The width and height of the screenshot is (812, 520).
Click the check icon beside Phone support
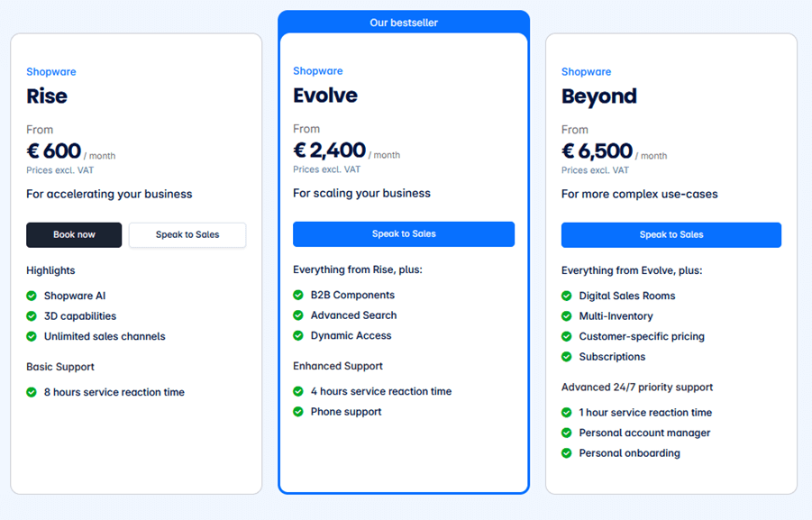tap(298, 412)
